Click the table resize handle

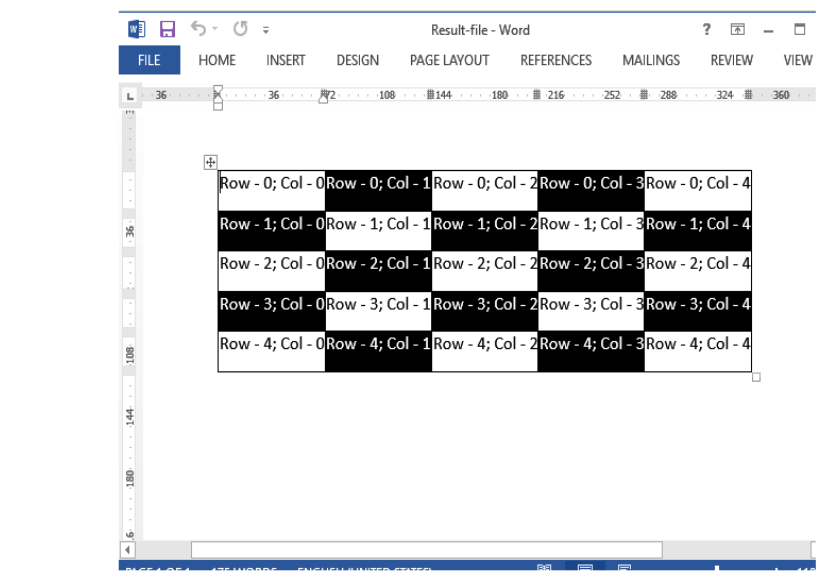pos(756,378)
